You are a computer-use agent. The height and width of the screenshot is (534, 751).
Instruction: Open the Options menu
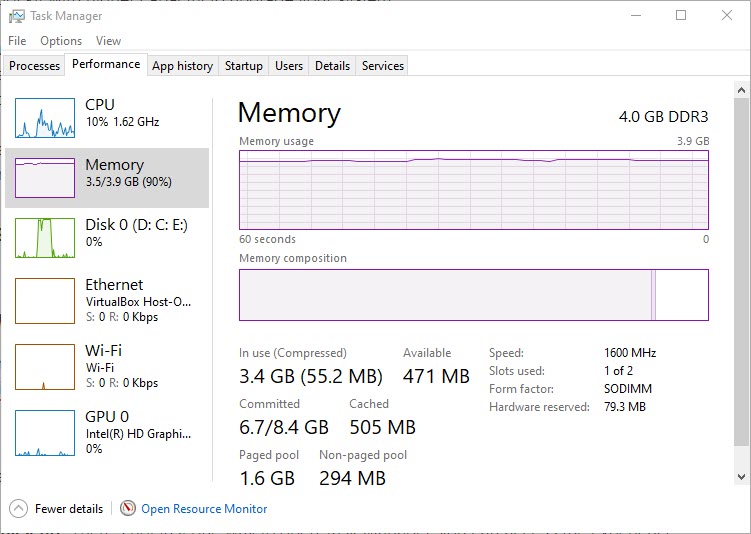coord(61,41)
